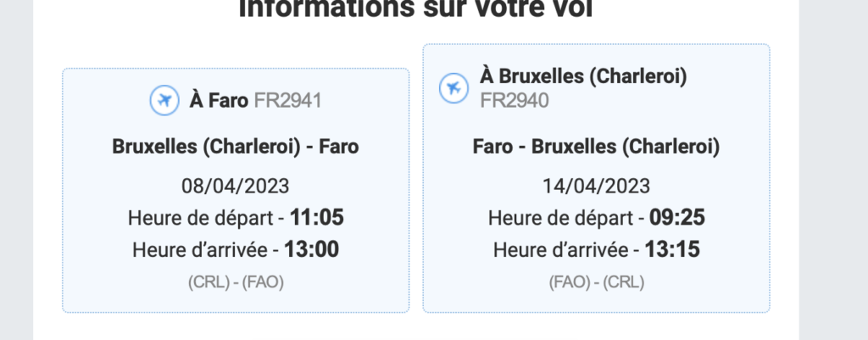
Task: Click the Bruxelles (Charleroi) - Faro route title
Action: click(x=236, y=147)
